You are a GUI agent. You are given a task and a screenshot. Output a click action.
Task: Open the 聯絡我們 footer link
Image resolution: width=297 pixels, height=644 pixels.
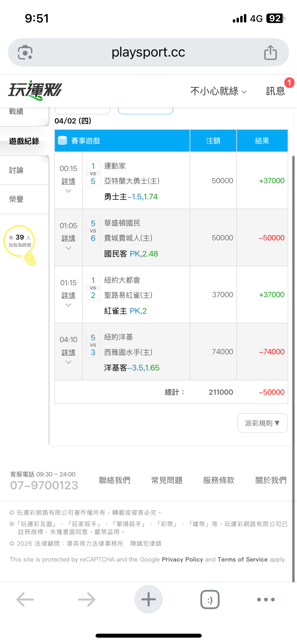coord(115,480)
